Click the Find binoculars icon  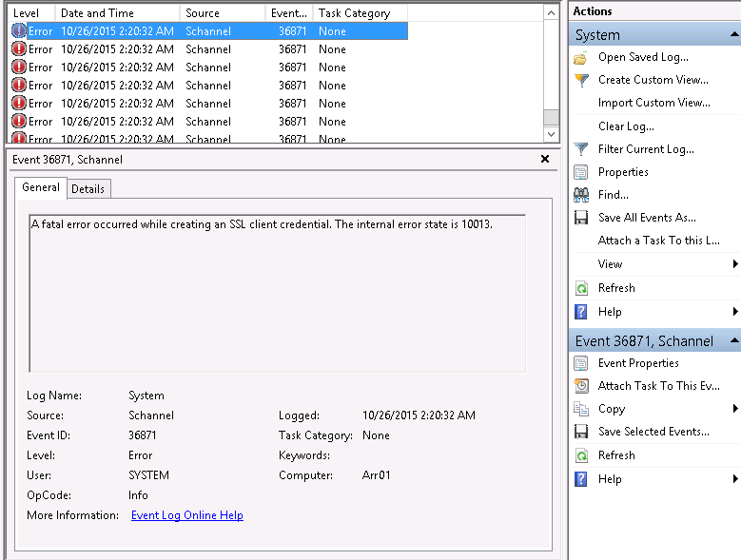point(581,195)
